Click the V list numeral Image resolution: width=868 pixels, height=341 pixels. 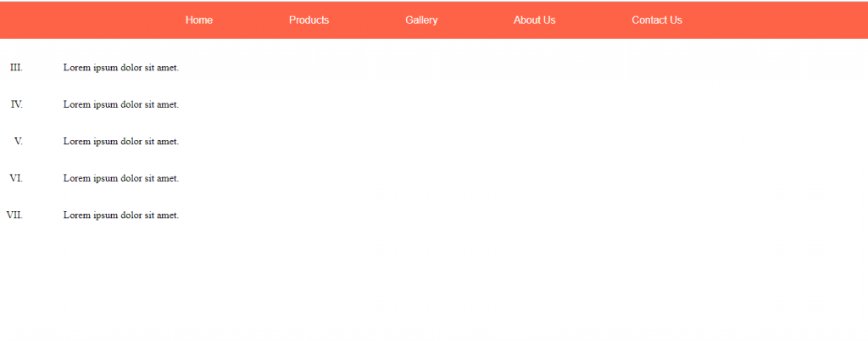click(x=19, y=141)
